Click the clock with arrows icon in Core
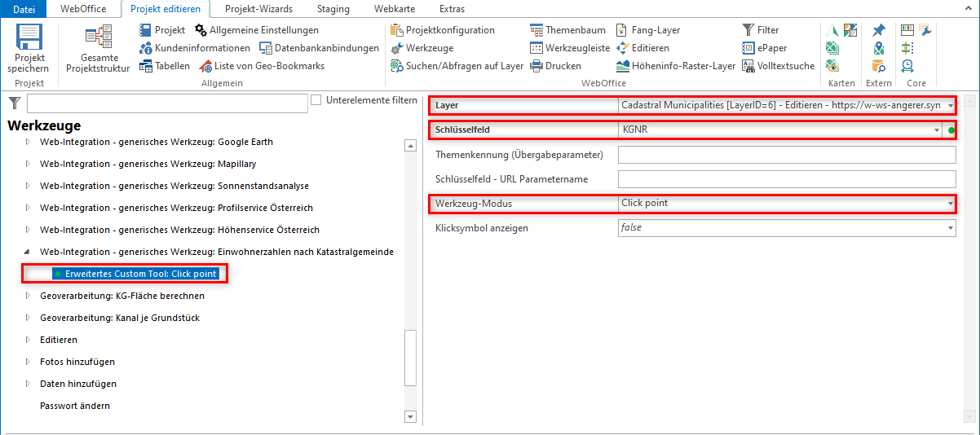 coord(907,66)
